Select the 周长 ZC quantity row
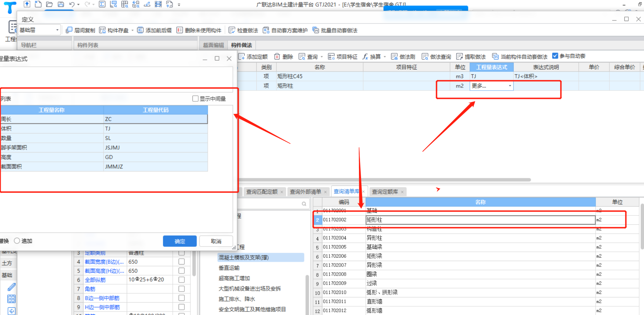644x315 pixels. (104, 119)
